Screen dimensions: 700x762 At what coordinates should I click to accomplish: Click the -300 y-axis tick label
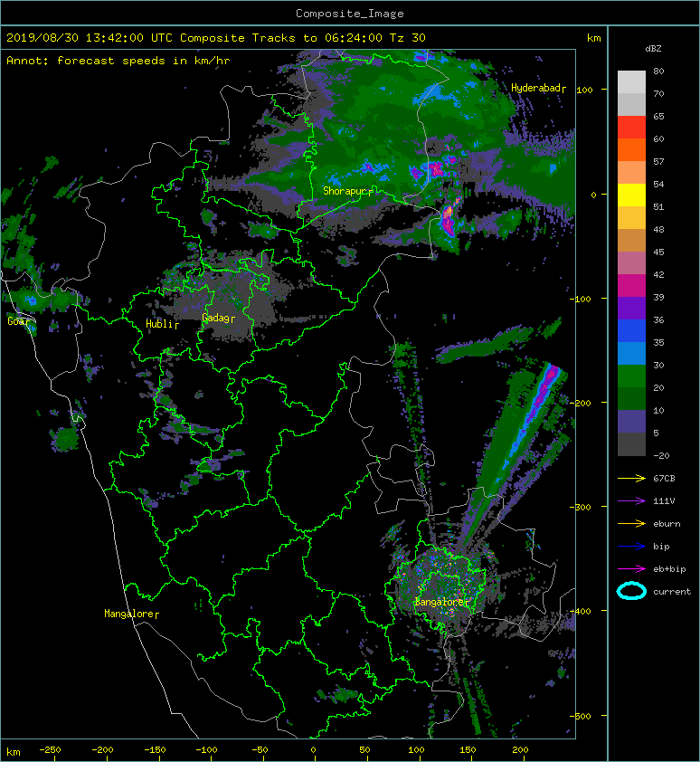click(x=581, y=507)
